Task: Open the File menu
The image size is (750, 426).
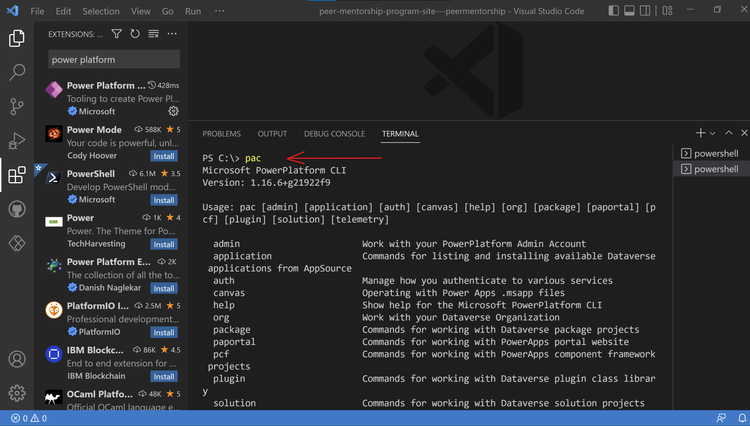Action: (37, 11)
